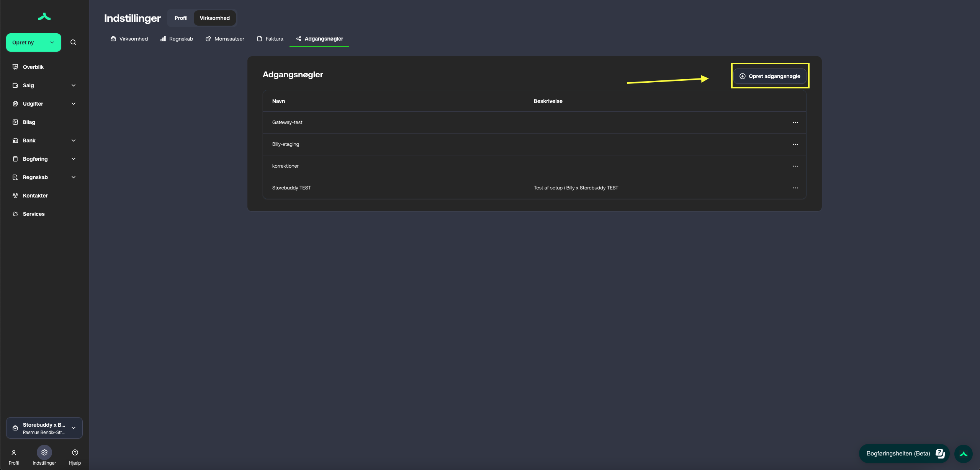The height and width of the screenshot is (470, 980).
Task: Click round green chat icon at bottom right
Action: [x=963, y=454]
